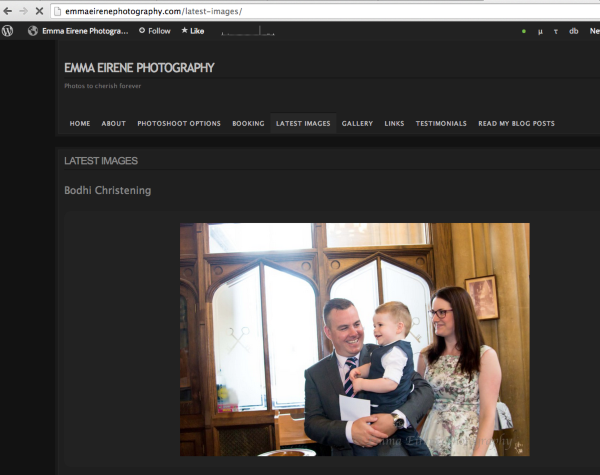This screenshot has height=475, width=600.
Task: Open the Testimonials page
Action: coord(441,124)
